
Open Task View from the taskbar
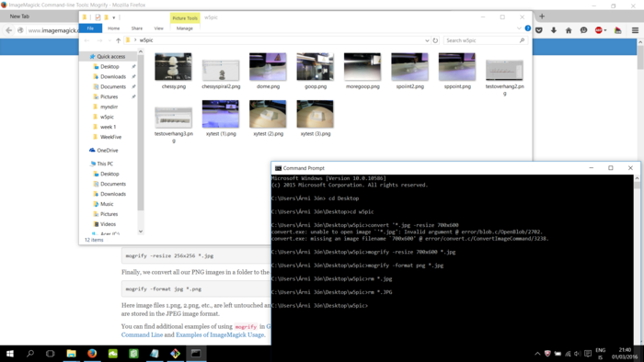point(50,354)
